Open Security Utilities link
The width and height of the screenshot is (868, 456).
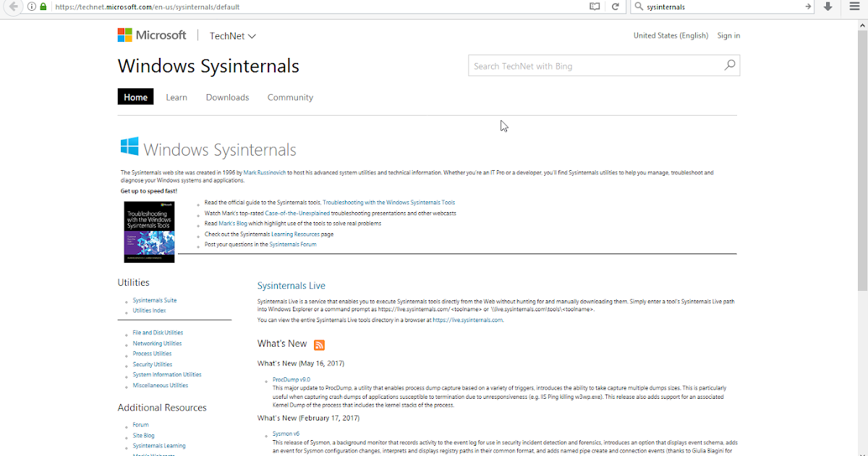[x=153, y=365]
